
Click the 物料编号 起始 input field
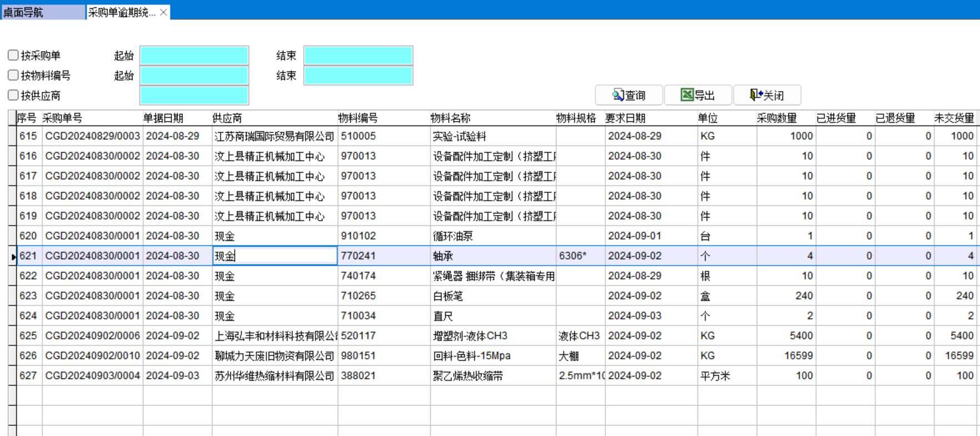[x=194, y=75]
